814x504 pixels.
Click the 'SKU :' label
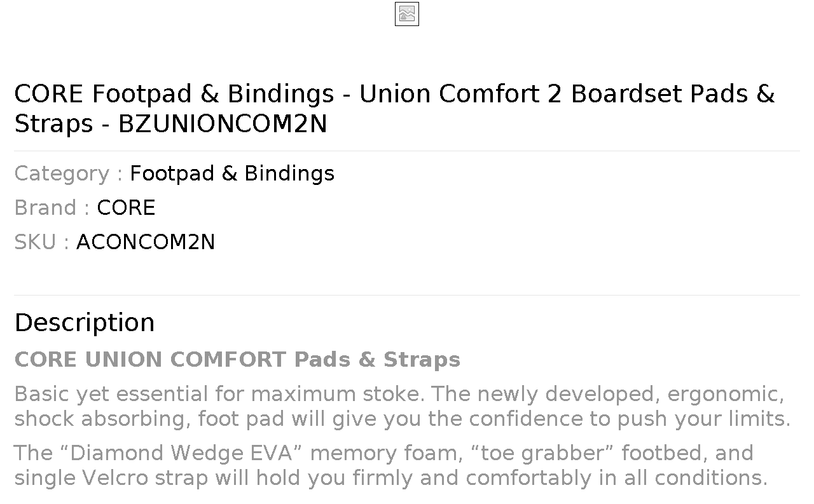click(42, 242)
